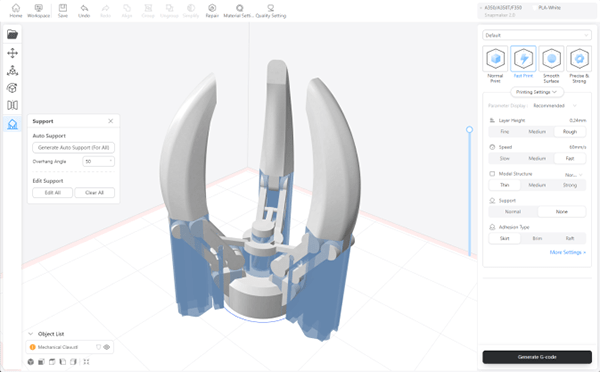This screenshot has height=372, width=600.
Task: Expand the Printing Settings dropdown
Action: [537, 92]
